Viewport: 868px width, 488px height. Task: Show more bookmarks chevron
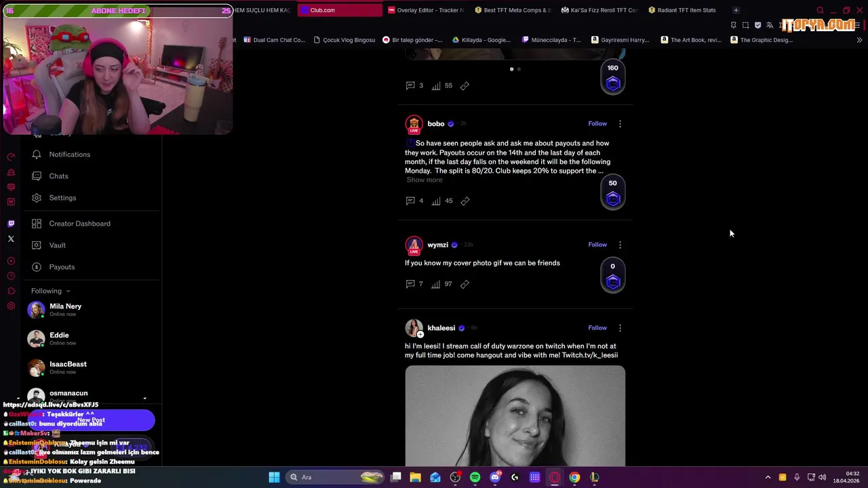[x=859, y=40]
